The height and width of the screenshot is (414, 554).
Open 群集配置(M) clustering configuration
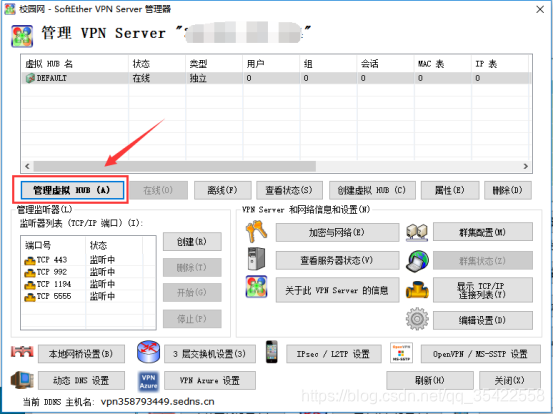(483, 232)
